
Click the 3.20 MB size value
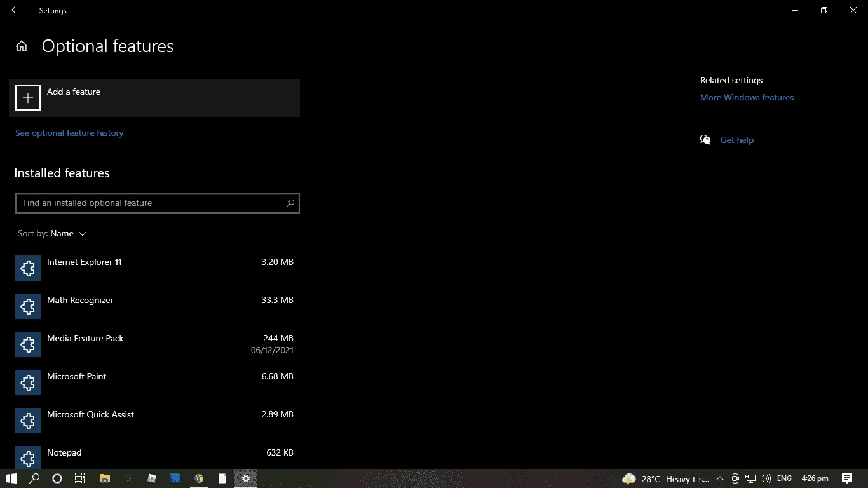pos(278,262)
